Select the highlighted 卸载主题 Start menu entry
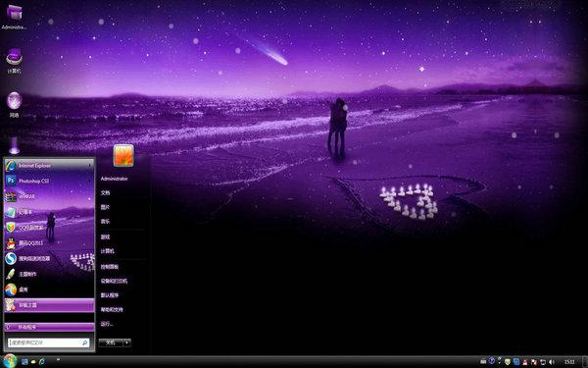588x368 pixels. click(49, 305)
